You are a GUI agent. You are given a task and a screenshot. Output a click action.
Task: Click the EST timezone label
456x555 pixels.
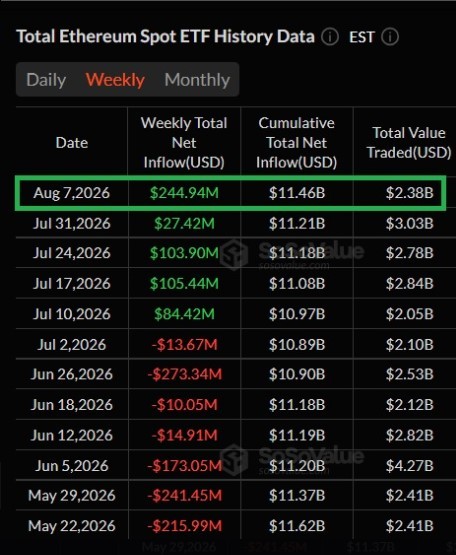361,37
